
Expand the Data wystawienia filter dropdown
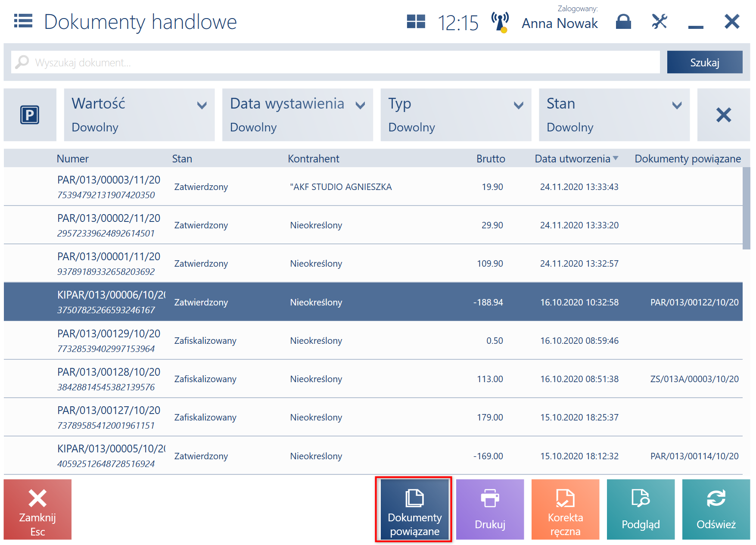click(298, 115)
